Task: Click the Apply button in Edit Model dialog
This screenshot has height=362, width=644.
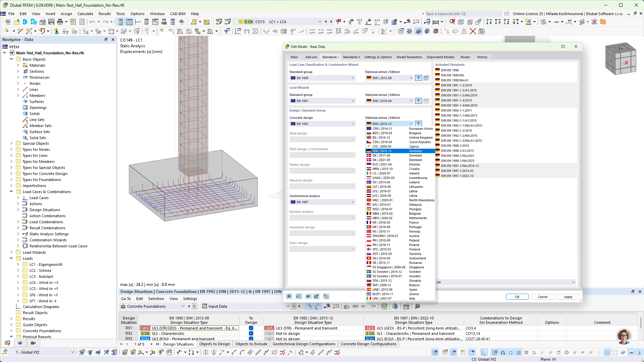Action: point(568,297)
